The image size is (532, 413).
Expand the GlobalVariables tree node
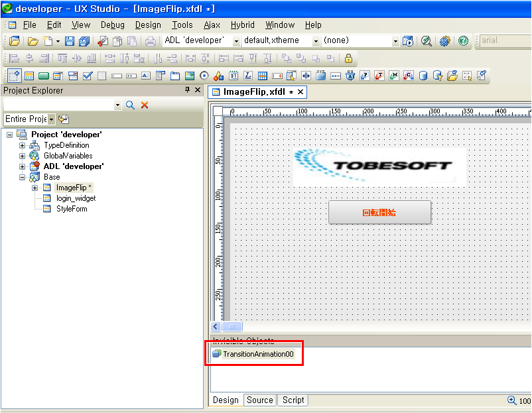[x=22, y=156]
